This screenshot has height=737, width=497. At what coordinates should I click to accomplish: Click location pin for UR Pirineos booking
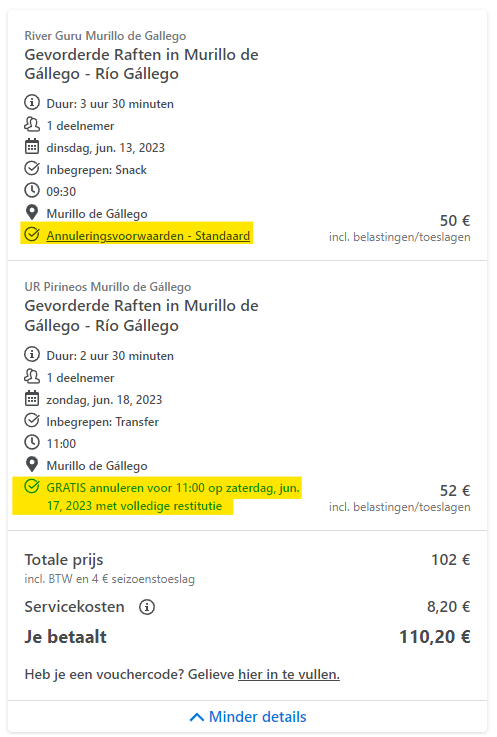(x=32, y=465)
